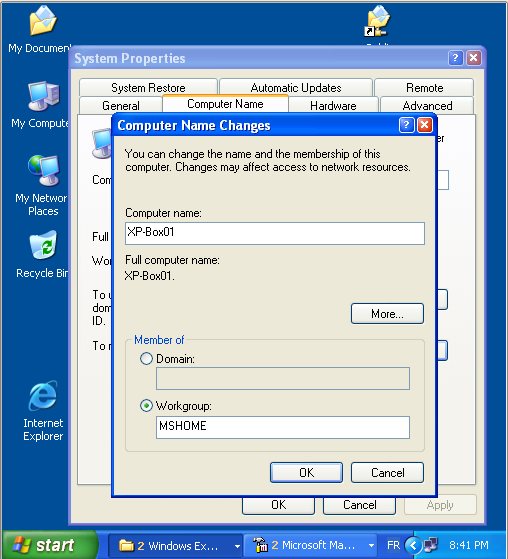The height and width of the screenshot is (559, 508).
Task: Open the Windows Explorer taskbar group
Action: coord(175,545)
